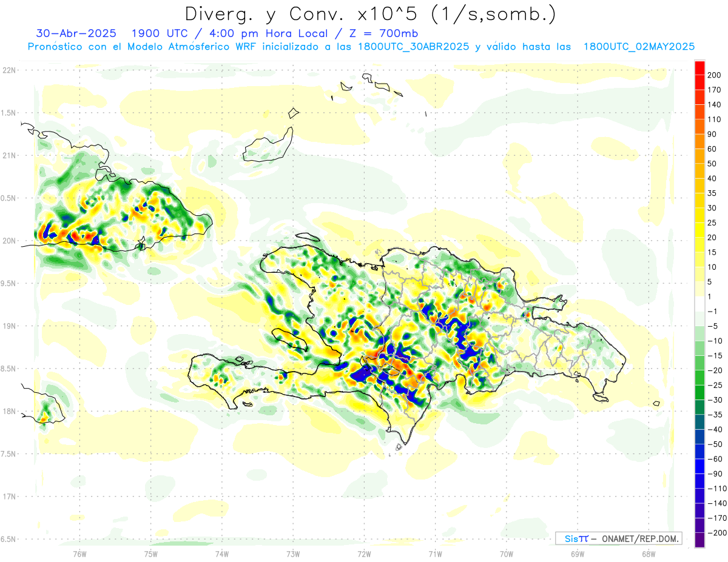This screenshot has height=562, width=728.
Task: Click the '69W' longitude label
Action: [578, 554]
